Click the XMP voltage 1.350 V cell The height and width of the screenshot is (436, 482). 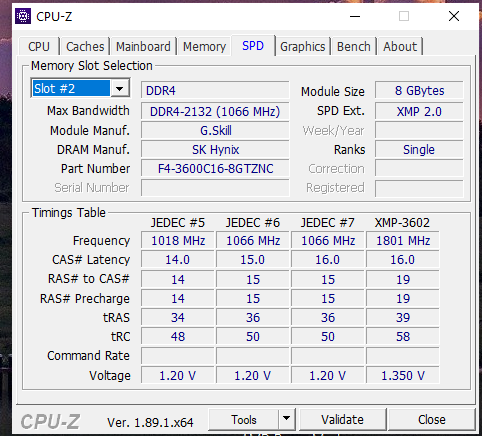click(403, 375)
